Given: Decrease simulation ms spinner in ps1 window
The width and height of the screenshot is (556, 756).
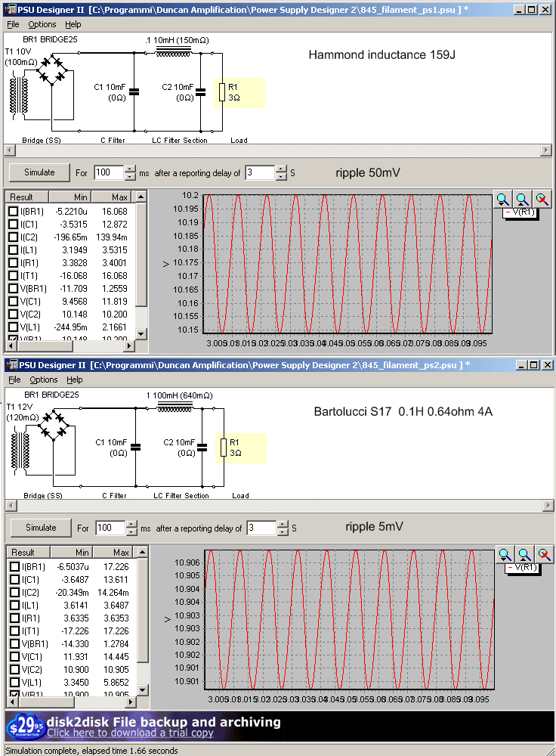Looking at the screenshot, I should 130,176.
